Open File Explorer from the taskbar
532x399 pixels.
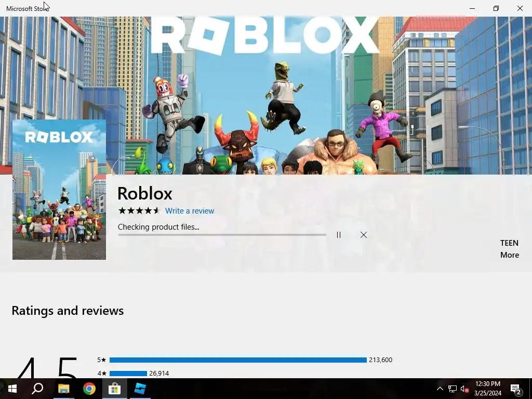point(63,389)
